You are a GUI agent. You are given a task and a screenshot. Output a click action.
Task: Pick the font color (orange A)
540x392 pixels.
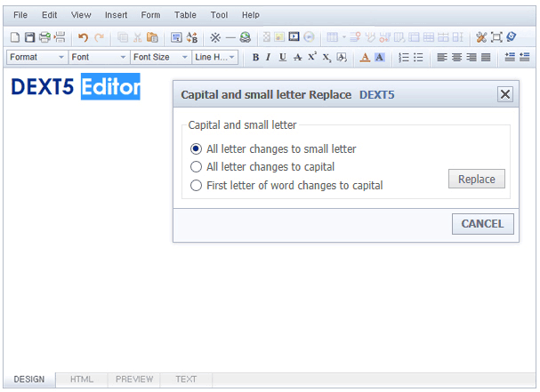point(365,57)
